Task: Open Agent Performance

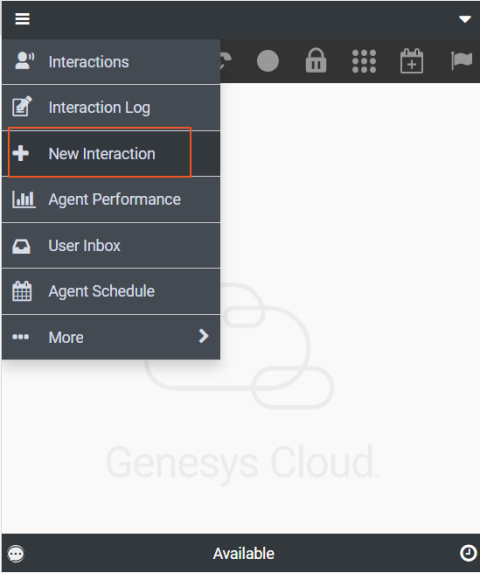Action: coord(111,200)
